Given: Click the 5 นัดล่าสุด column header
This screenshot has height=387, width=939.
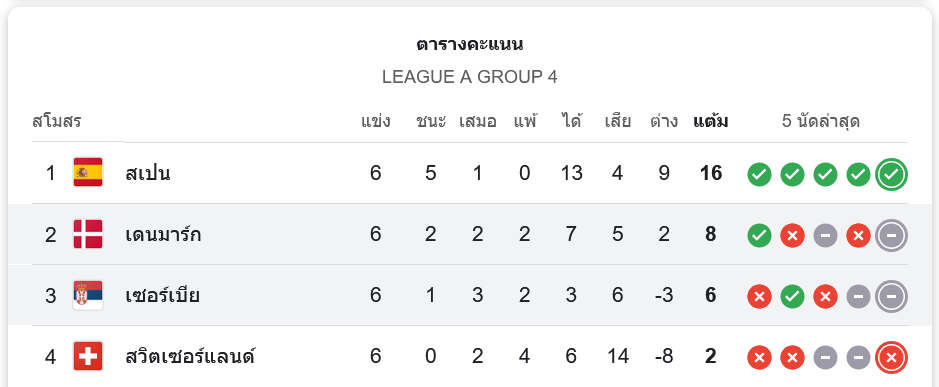Looking at the screenshot, I should (x=820, y=122).
